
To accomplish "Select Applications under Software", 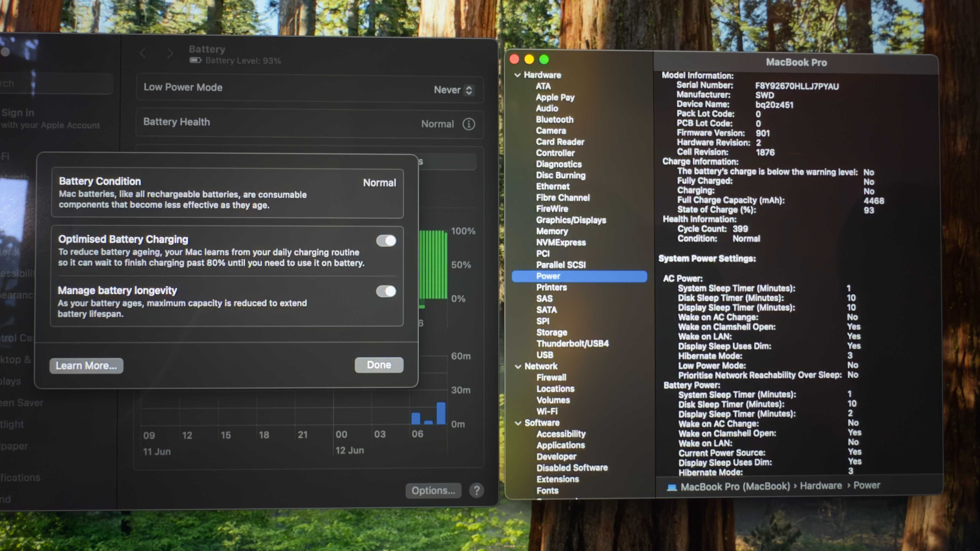I will [x=561, y=445].
